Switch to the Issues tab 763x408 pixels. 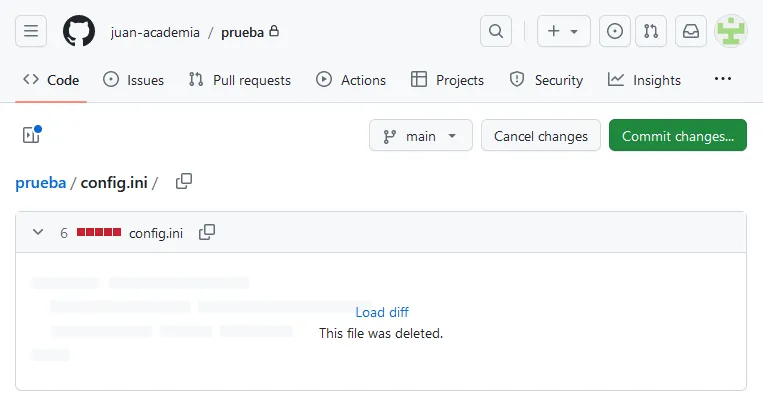(x=133, y=80)
